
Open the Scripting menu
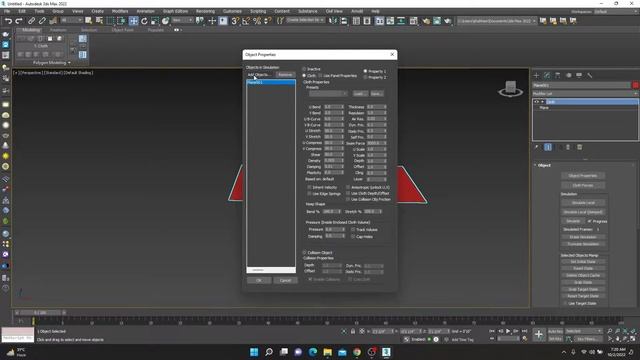(258, 11)
